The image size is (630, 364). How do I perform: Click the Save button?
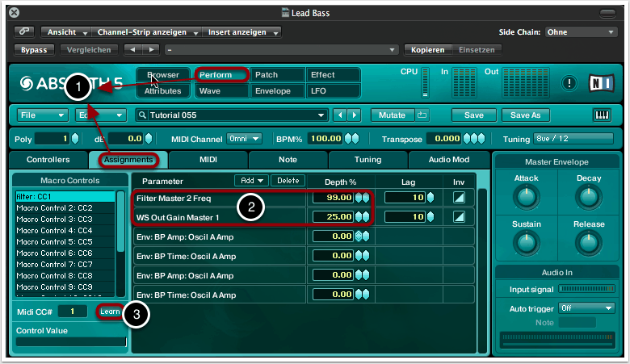[x=473, y=115]
